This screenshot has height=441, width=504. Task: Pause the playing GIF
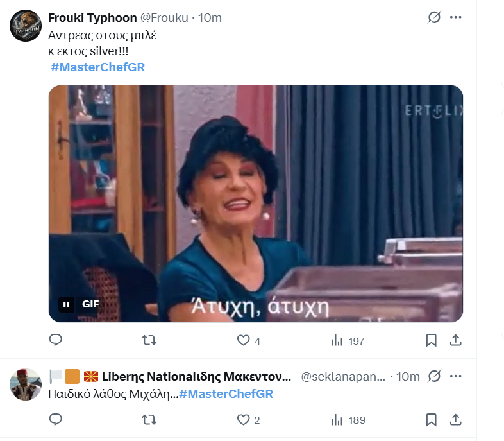coord(67,304)
